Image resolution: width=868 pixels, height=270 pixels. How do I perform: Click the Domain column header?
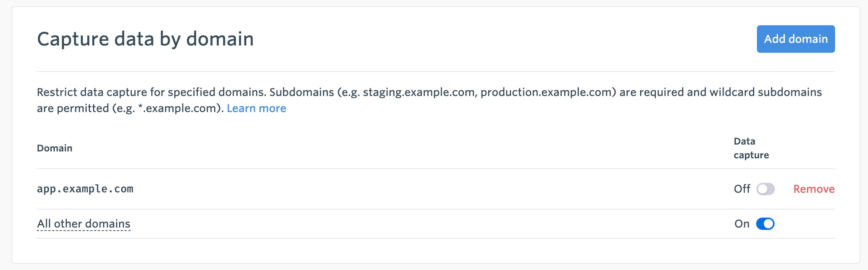[x=54, y=148]
